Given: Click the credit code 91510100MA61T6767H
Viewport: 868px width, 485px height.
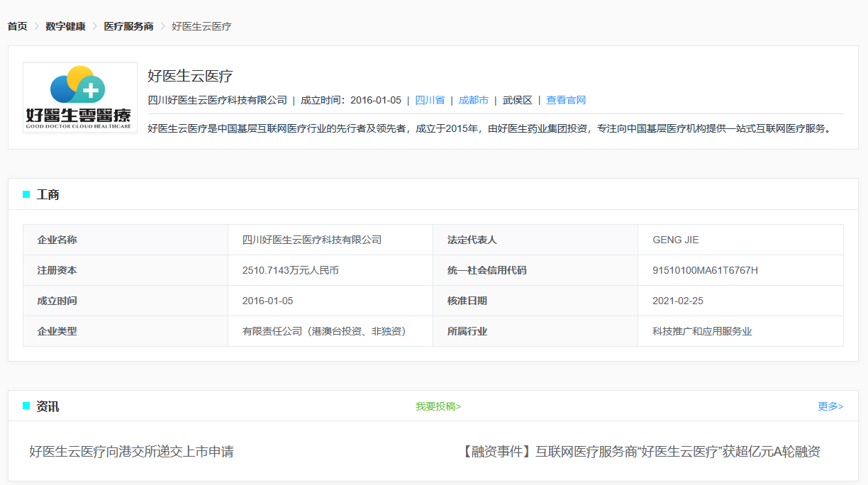Looking at the screenshot, I should [705, 270].
